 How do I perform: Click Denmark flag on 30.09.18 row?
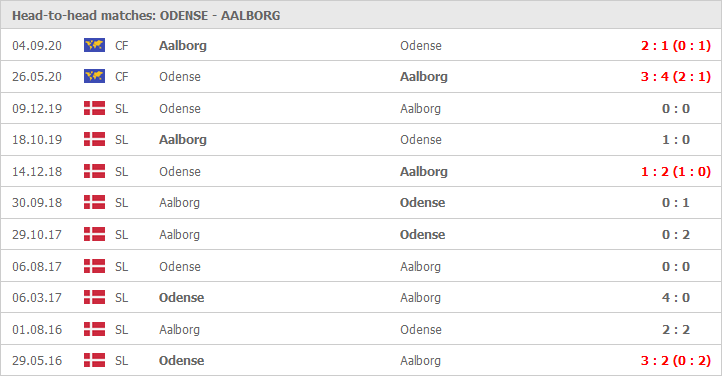(94, 202)
